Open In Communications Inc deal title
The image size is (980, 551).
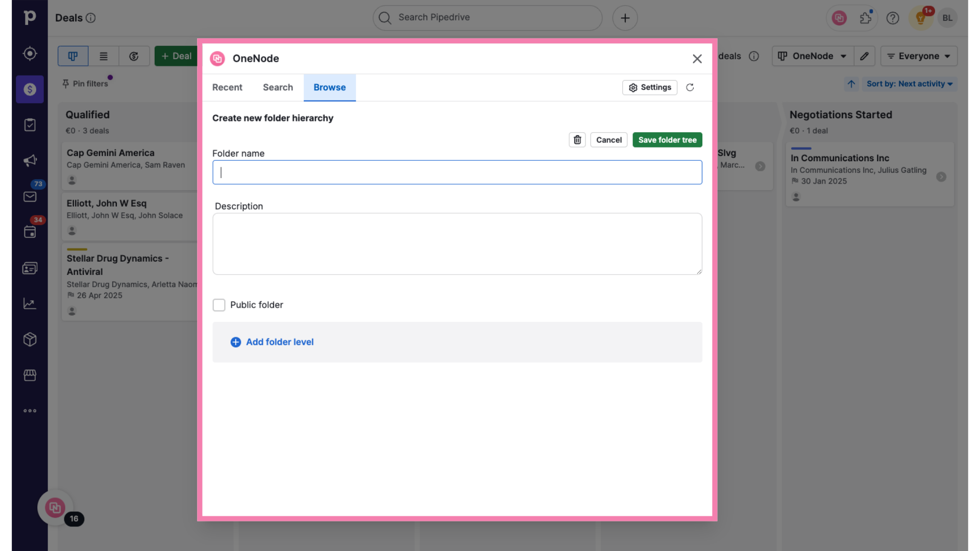[840, 158]
